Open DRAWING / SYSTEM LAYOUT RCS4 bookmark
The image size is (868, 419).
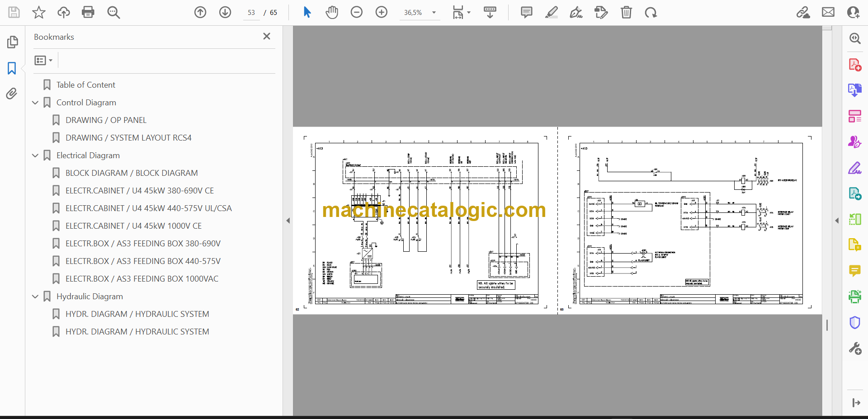128,138
